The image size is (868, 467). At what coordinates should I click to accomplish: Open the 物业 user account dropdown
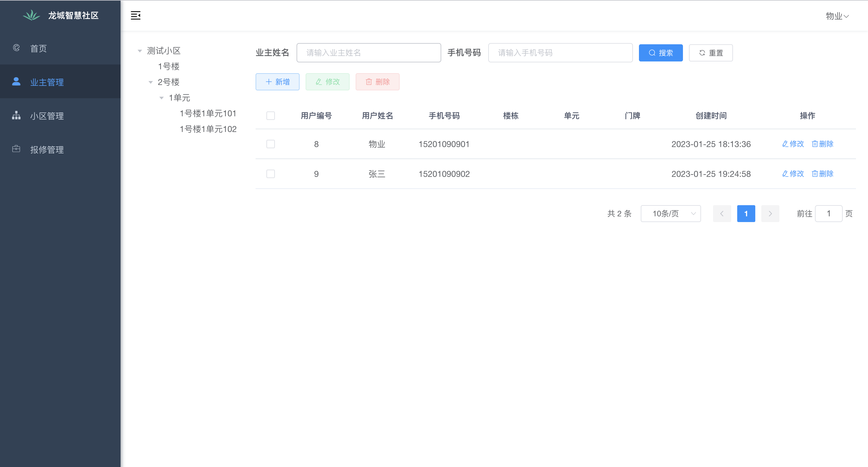coord(837,16)
